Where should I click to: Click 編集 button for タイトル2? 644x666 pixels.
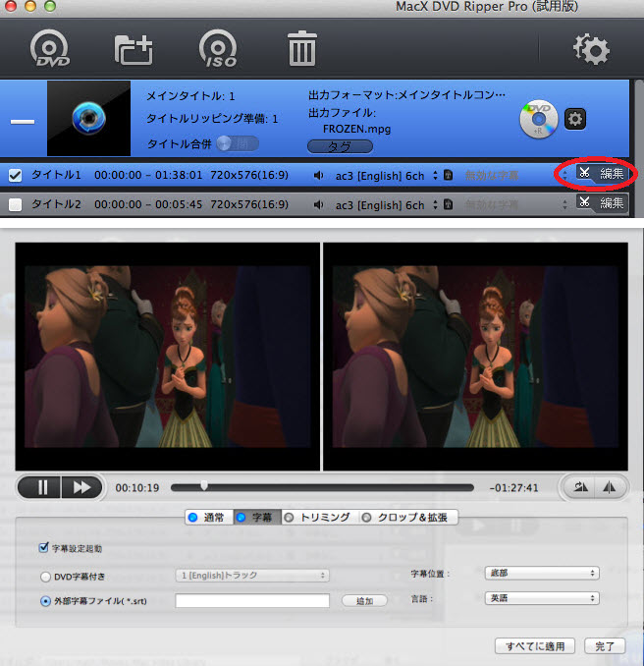[x=602, y=203]
